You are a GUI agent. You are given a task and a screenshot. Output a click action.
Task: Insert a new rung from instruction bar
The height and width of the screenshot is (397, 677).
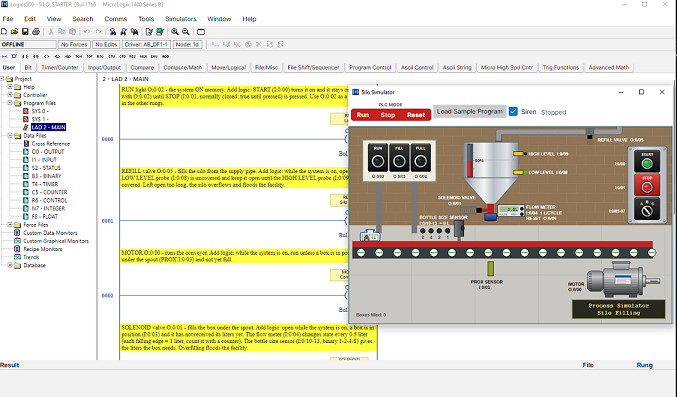pyautogui.click(x=4, y=56)
